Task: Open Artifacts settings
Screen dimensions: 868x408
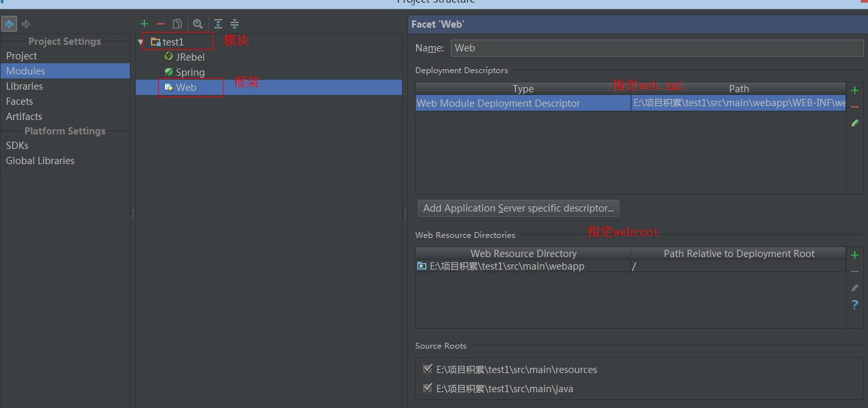Action: click(x=24, y=117)
